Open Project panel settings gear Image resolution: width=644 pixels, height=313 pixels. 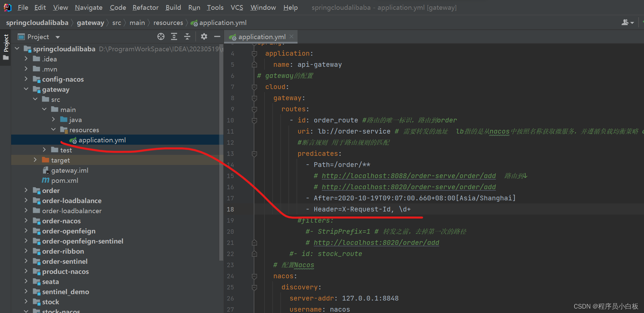[204, 36]
